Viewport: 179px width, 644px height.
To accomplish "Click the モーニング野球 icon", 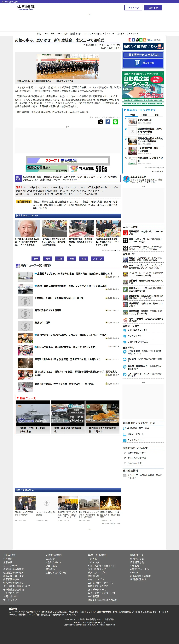I will [125, 320].
